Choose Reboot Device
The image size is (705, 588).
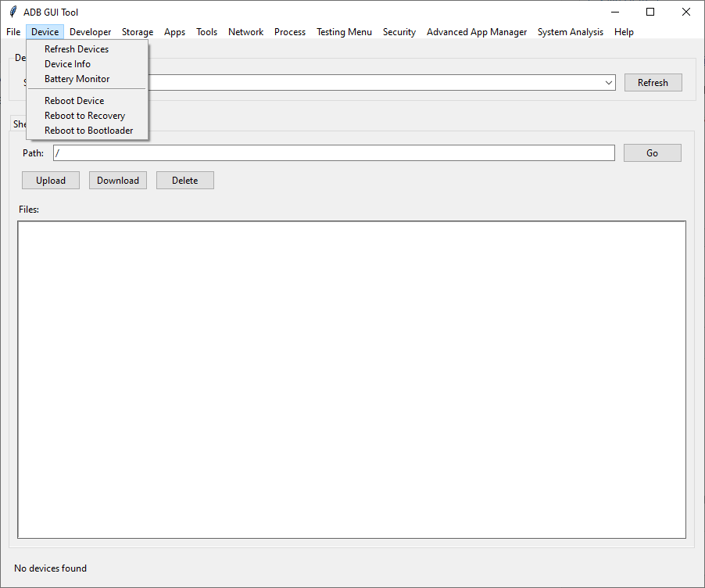click(73, 100)
